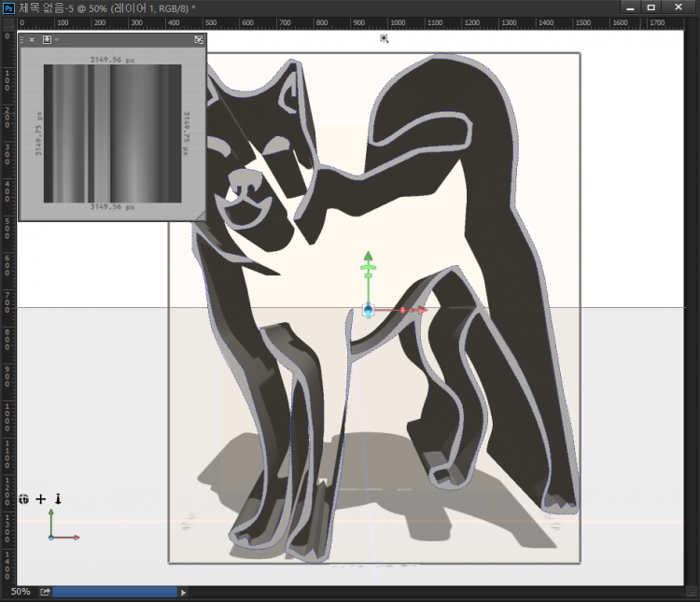Click the dolly 3D camera icon
Viewport: 700px width, 602px height.
tap(58, 499)
